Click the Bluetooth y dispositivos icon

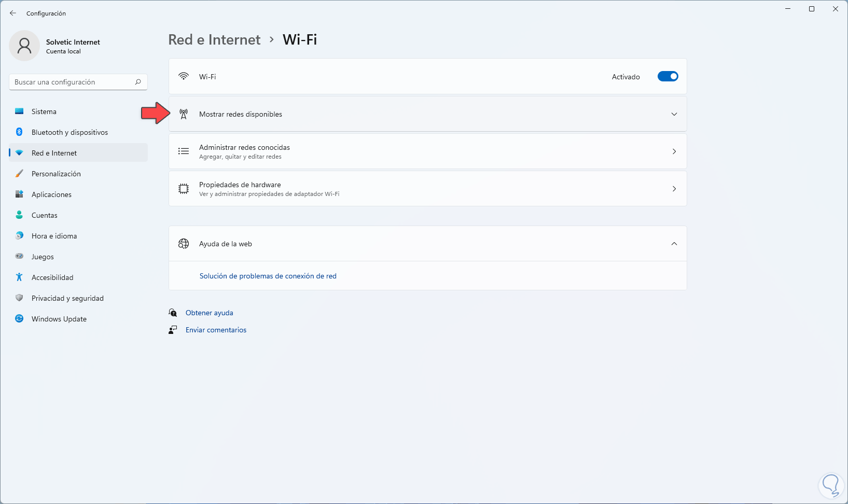[19, 132]
